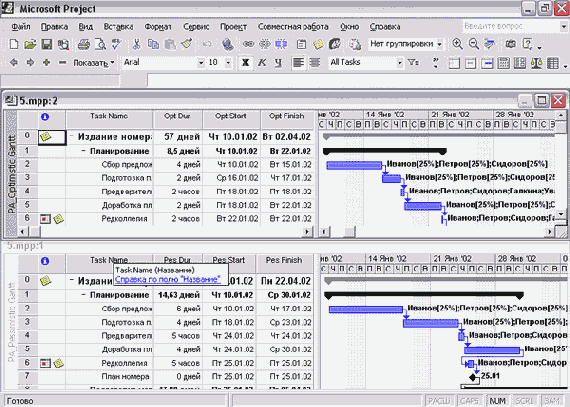This screenshot has width=570, height=407.
Task: Open the All Tasks filter dropdown
Action: pyautogui.click(x=400, y=63)
